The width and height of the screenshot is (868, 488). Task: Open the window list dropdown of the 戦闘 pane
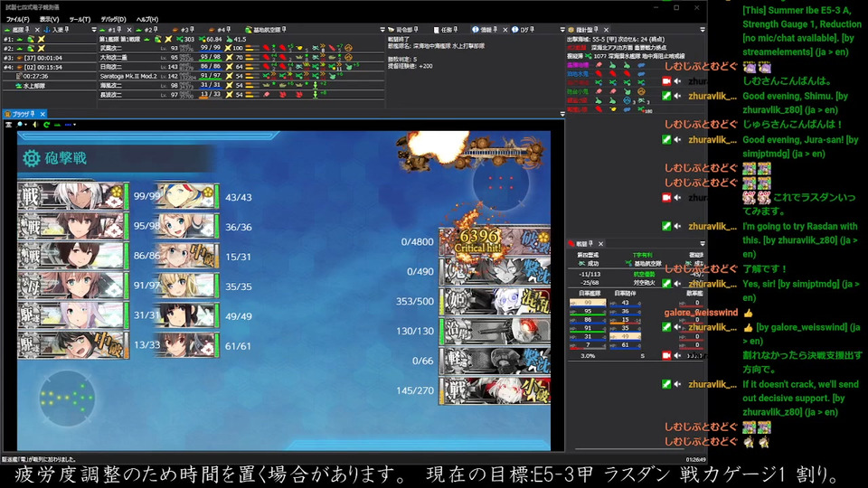pos(703,243)
